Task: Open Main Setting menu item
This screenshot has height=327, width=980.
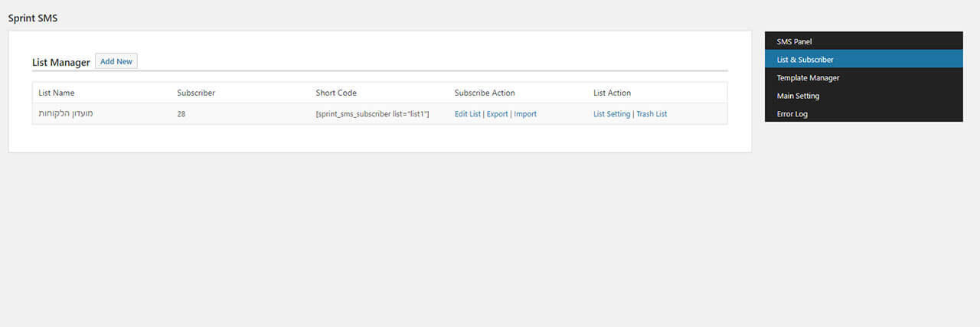Action: click(x=864, y=96)
